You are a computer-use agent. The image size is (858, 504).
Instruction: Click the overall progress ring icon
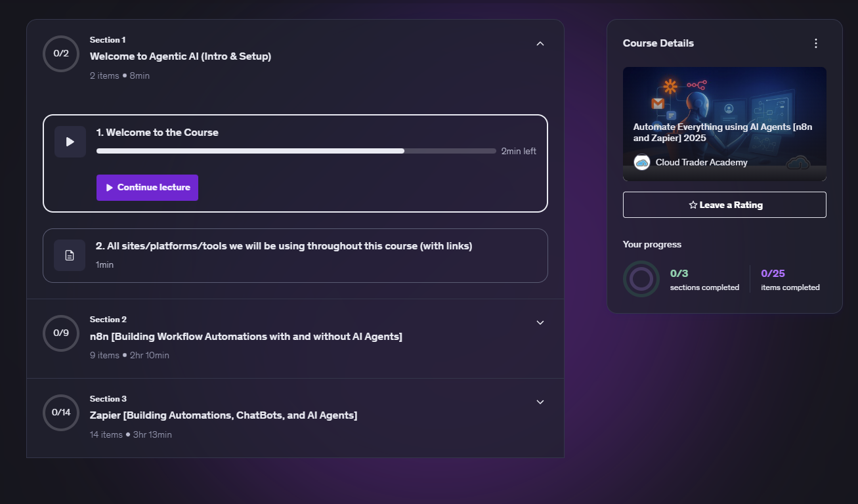point(641,279)
